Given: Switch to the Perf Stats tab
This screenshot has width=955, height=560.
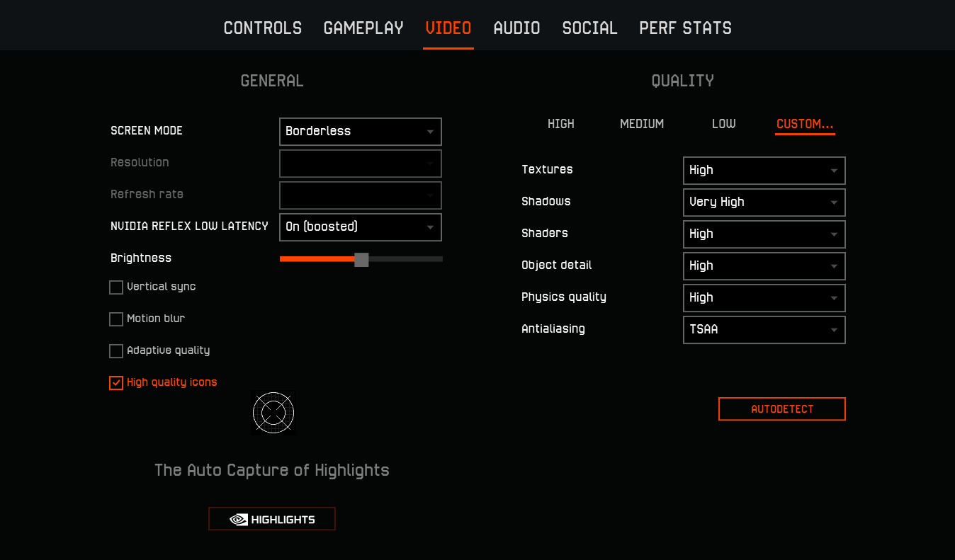Looking at the screenshot, I should pos(686,28).
